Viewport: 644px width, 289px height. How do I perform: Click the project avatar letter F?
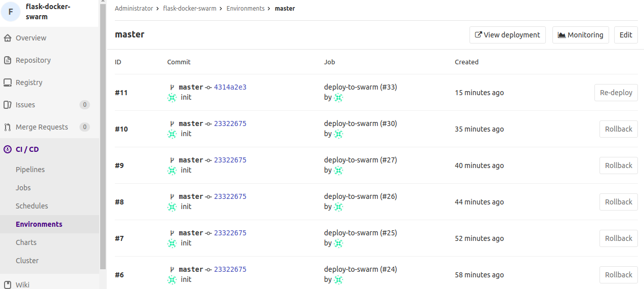[x=11, y=12]
